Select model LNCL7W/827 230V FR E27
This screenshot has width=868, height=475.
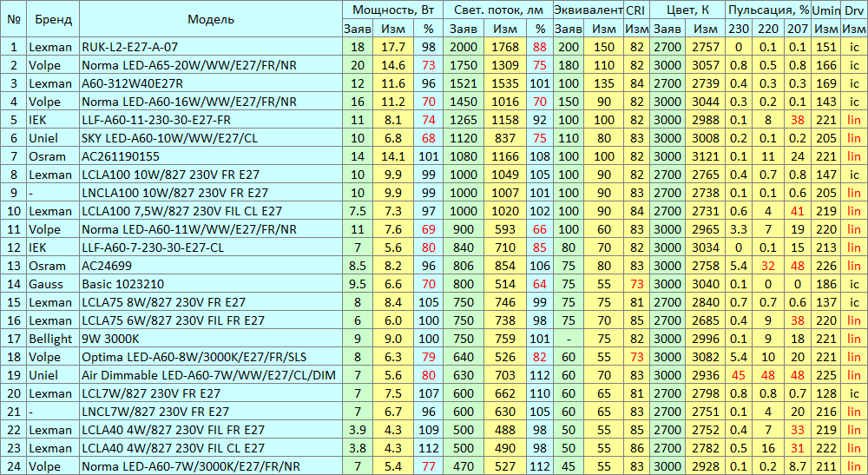210,412
